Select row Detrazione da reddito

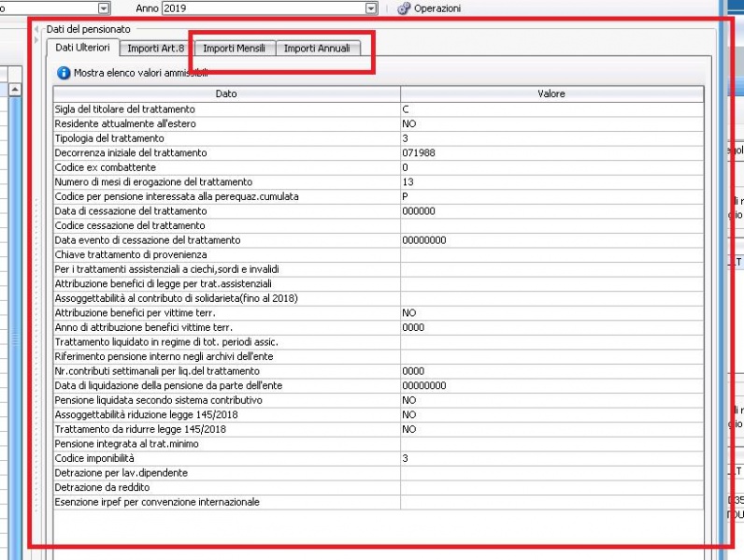tap(379, 487)
